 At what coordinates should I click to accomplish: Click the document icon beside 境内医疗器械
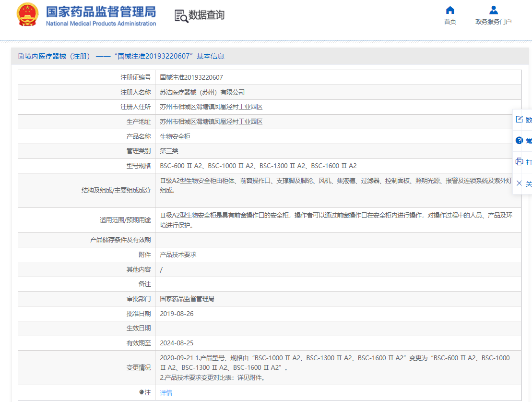(x=21, y=56)
